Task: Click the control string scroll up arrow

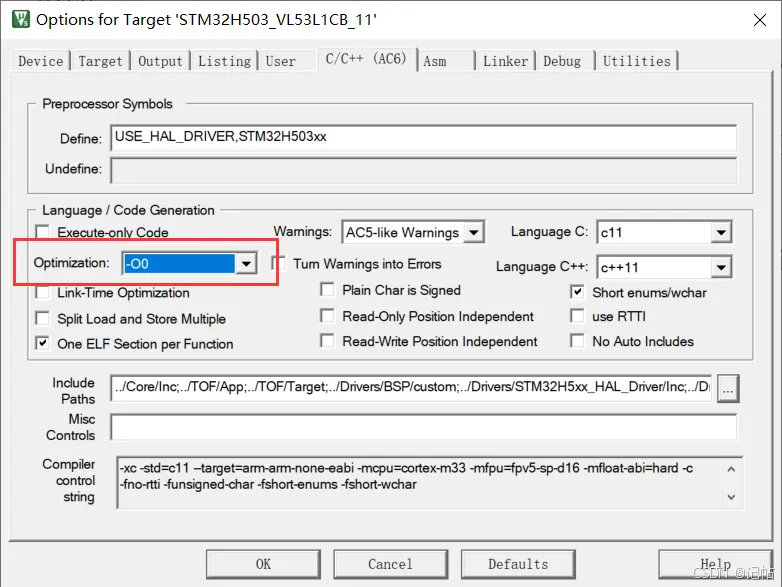Action: (731, 469)
